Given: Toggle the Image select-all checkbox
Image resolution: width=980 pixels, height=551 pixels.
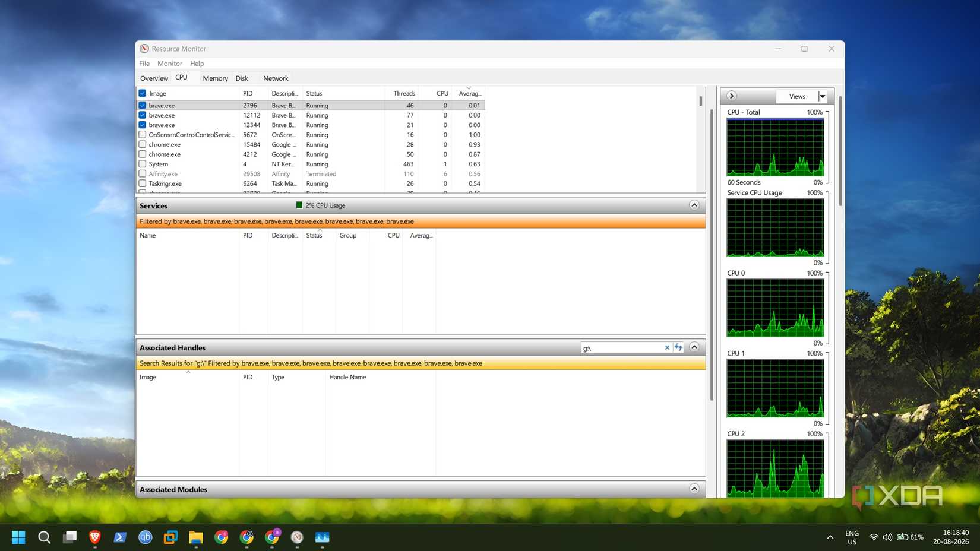Looking at the screenshot, I should pos(143,93).
